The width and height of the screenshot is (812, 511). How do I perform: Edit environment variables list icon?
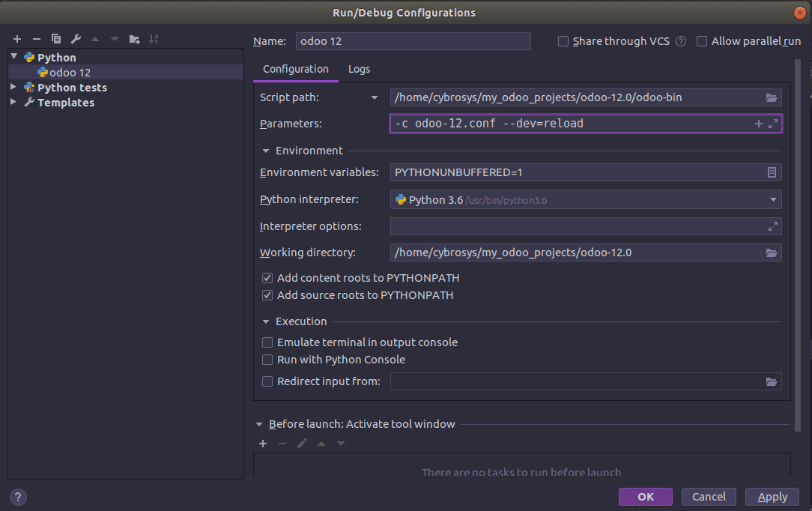point(772,172)
